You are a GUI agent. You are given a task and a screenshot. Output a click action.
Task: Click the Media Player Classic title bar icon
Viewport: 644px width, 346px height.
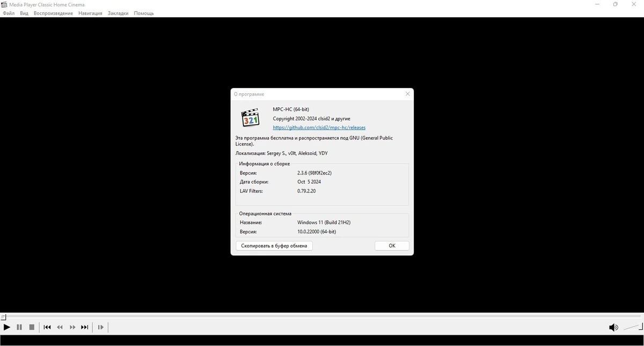click(4, 4)
